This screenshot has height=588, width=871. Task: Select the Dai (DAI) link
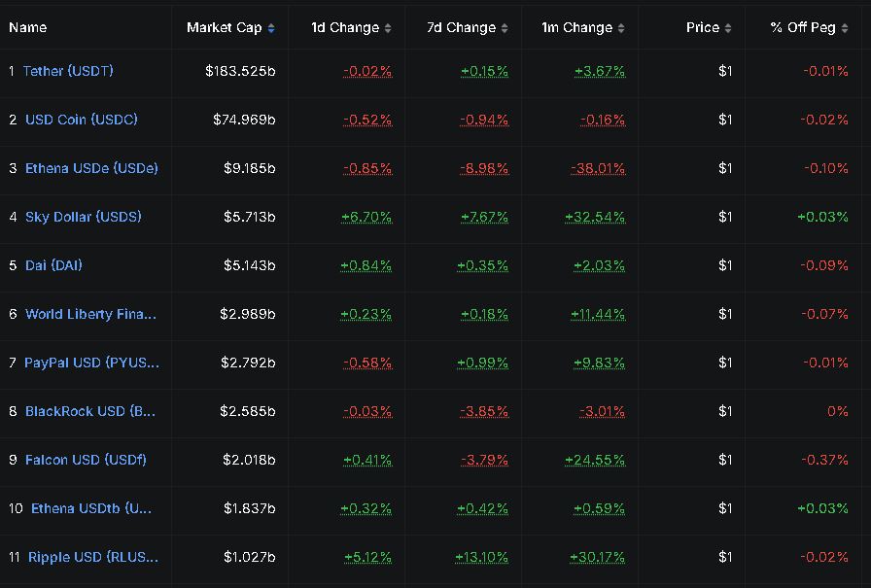coord(53,265)
